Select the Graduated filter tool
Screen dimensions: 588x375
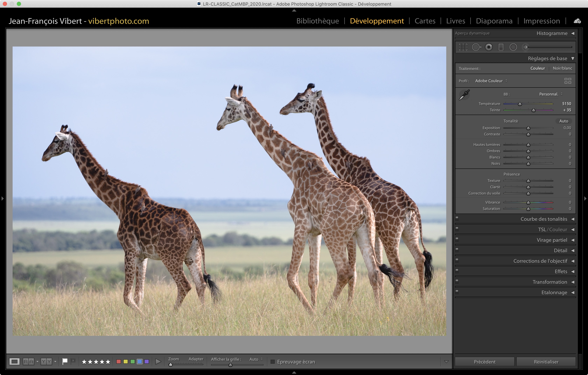click(x=501, y=47)
